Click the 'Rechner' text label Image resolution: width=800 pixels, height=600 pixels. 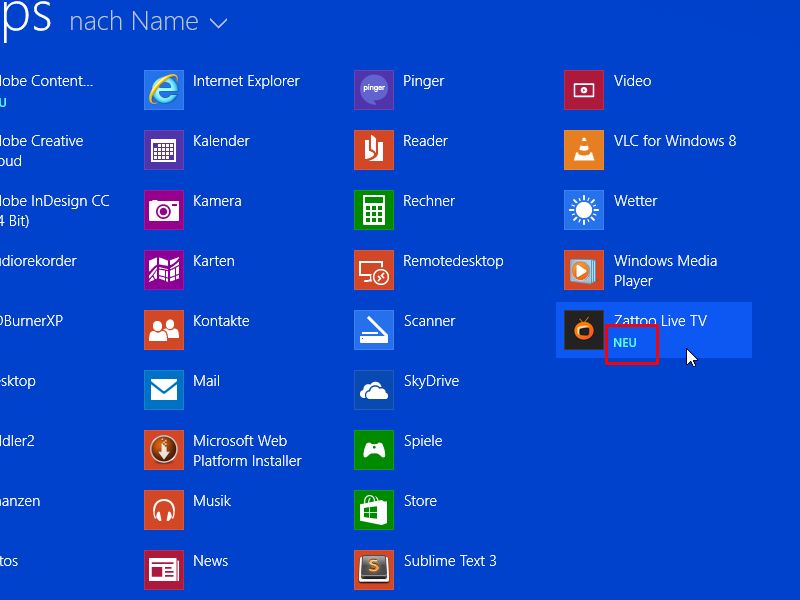(x=429, y=201)
